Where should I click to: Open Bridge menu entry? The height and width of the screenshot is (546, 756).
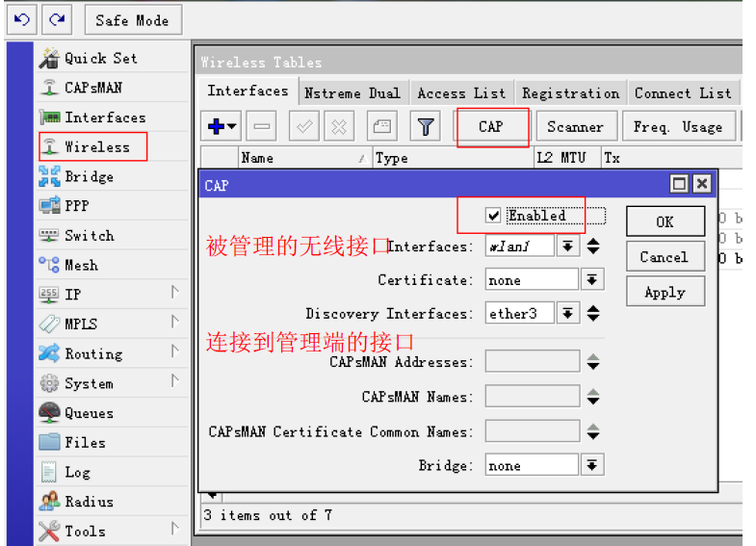coord(114,176)
